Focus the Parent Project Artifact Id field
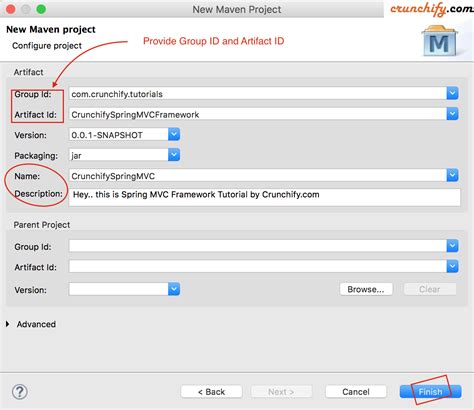The image size is (474, 410). [257, 267]
